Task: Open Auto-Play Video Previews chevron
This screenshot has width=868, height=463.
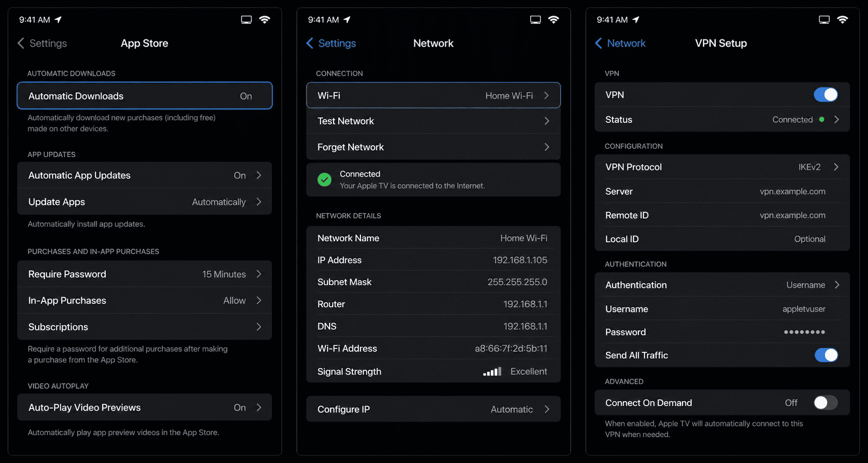Action: (259, 407)
